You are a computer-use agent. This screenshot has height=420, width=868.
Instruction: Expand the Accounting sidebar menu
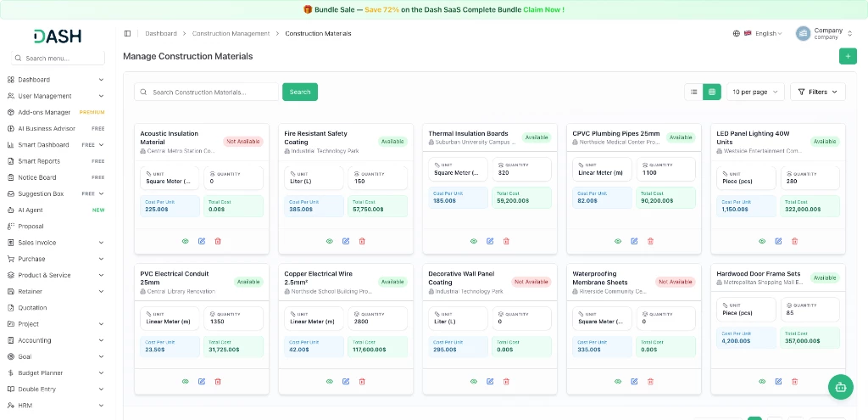[x=55, y=340]
